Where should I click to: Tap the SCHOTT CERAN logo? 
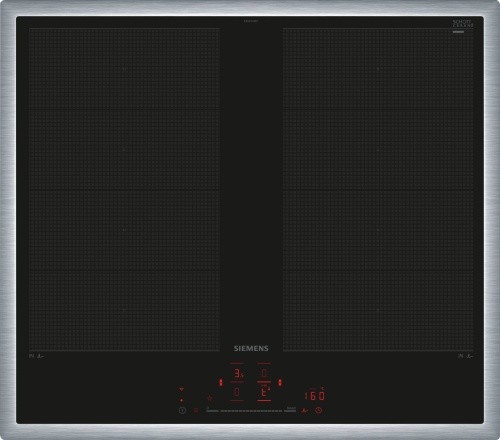pos(463,24)
